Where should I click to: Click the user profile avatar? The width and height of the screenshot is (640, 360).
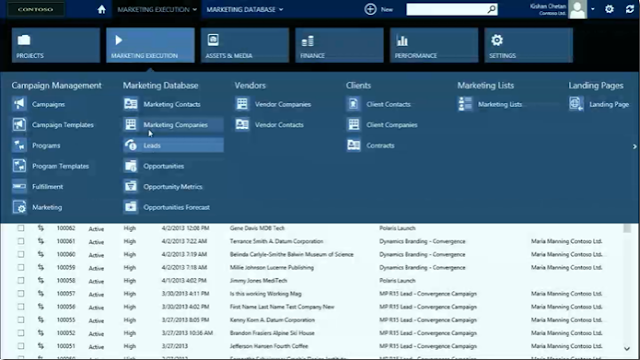578,9
